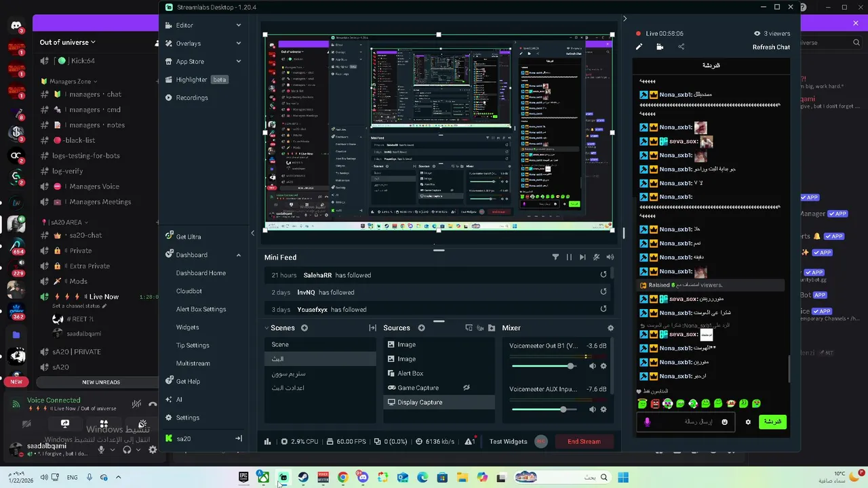
Task: Toggle the viewer count eye icon
Action: click(757, 33)
